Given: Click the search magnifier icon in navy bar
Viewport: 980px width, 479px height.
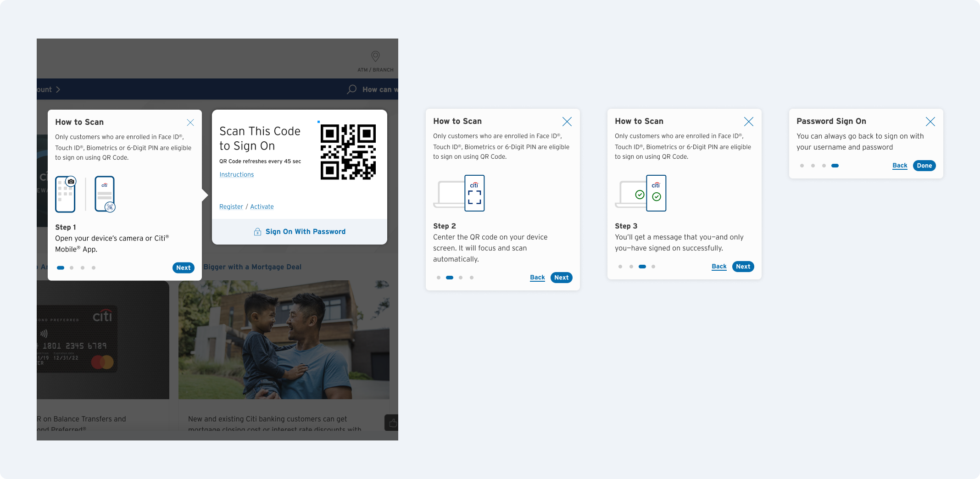Looking at the screenshot, I should click(352, 89).
